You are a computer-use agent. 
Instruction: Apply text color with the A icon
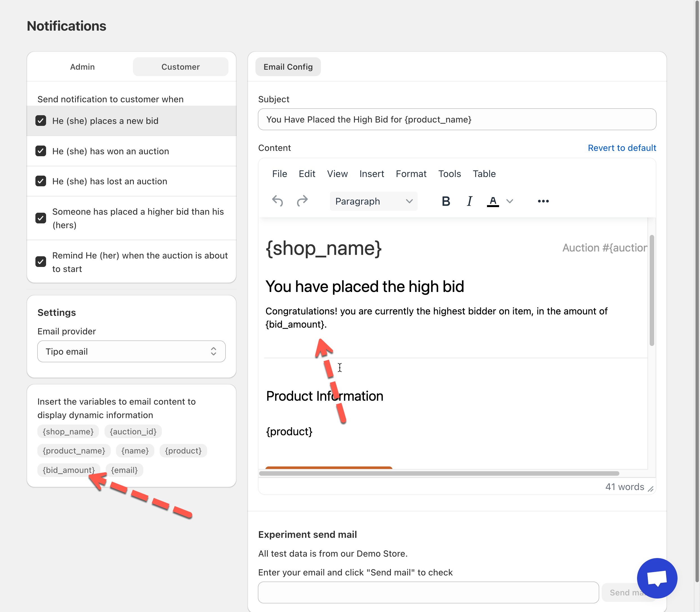pos(493,201)
